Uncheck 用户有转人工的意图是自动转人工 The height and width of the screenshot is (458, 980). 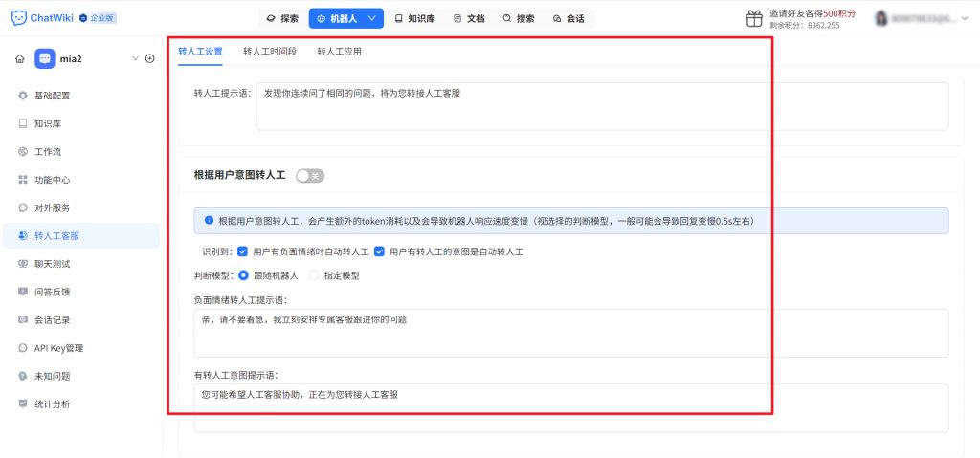379,251
